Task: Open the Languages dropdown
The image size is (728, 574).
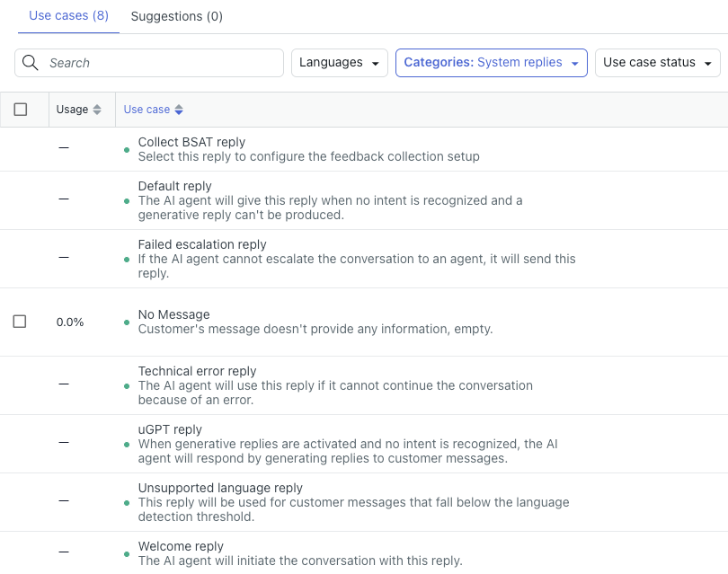Action: (339, 63)
